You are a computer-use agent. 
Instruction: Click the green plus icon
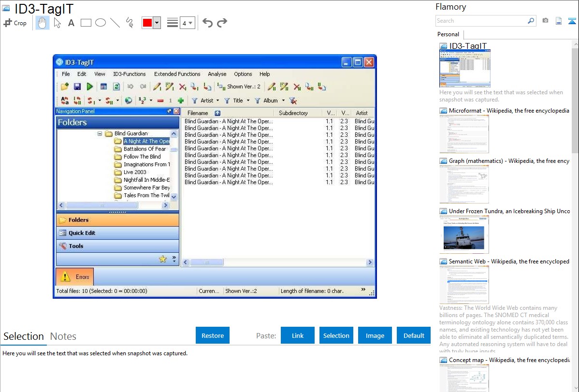[x=181, y=101]
